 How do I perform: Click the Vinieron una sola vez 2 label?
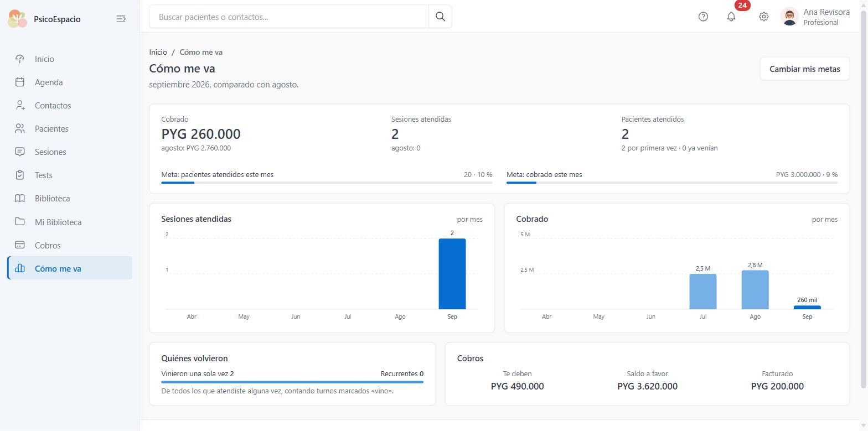tap(198, 373)
